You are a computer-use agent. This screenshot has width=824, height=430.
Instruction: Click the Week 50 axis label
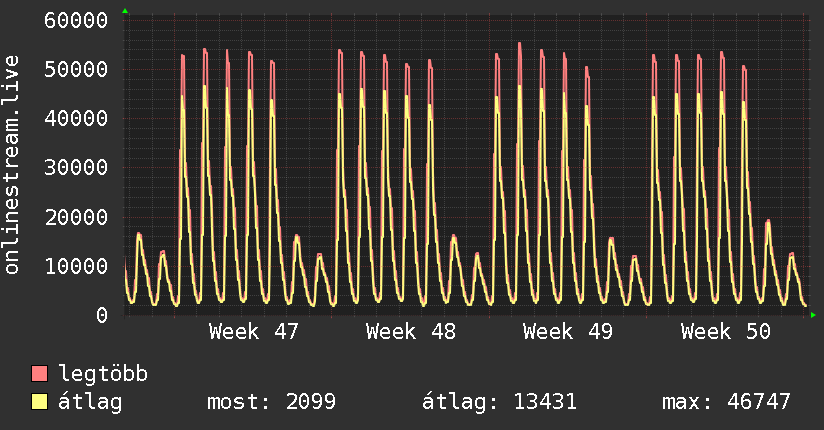click(726, 332)
